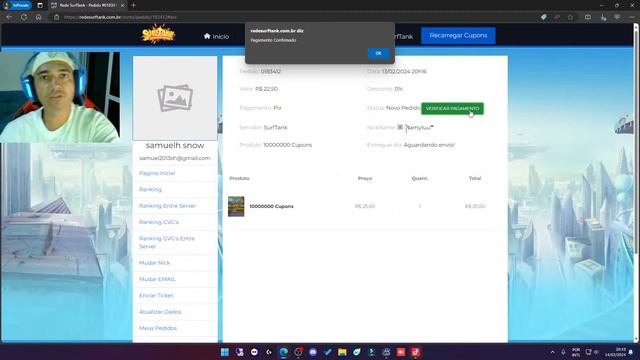Image resolution: width=640 pixels, height=360 pixels.
Task: Go back with the browser arrow
Action: click(9, 17)
